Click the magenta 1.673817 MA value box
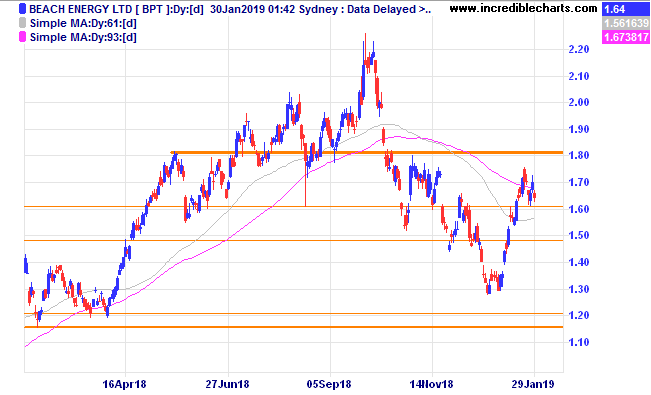The height and width of the screenshot is (395, 651). pos(626,37)
